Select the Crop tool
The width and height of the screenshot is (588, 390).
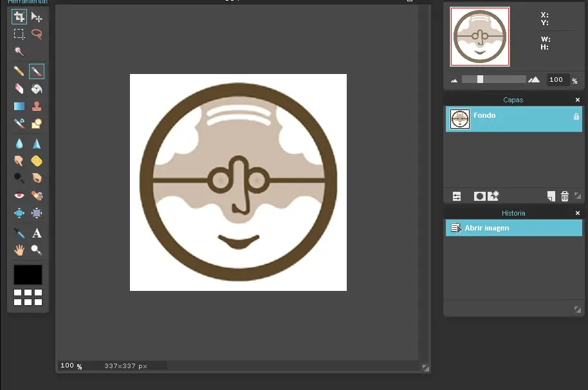pyautogui.click(x=19, y=17)
